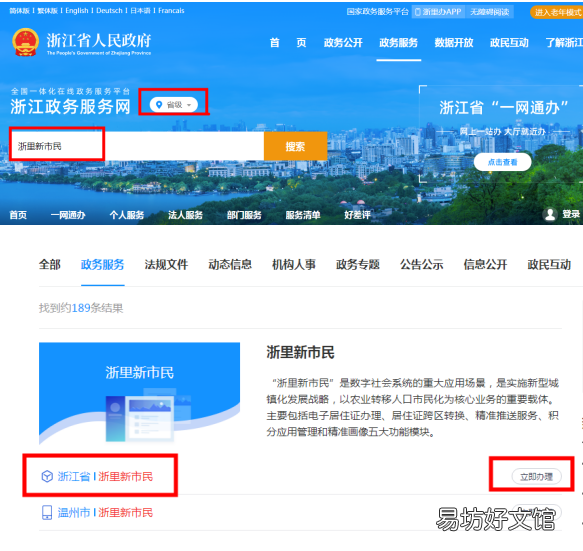Screen dimensions: 583x551
Task: Open 政务公开 in top navigation
Action: 343,43
